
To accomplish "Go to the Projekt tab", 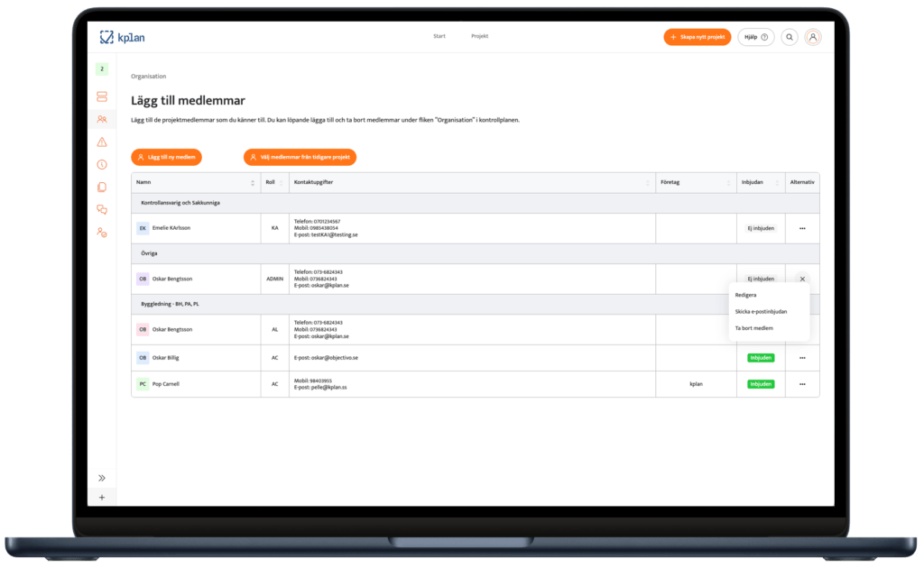I will [x=479, y=37].
